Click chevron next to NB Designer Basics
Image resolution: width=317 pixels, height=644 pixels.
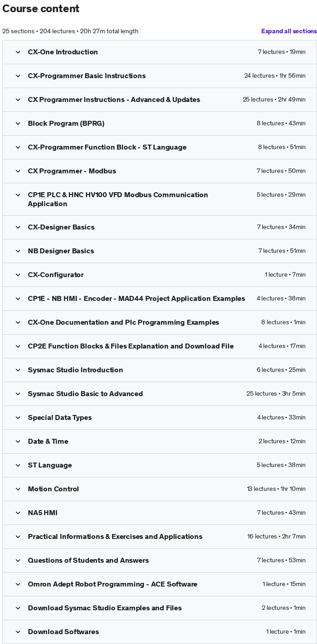coord(18,251)
